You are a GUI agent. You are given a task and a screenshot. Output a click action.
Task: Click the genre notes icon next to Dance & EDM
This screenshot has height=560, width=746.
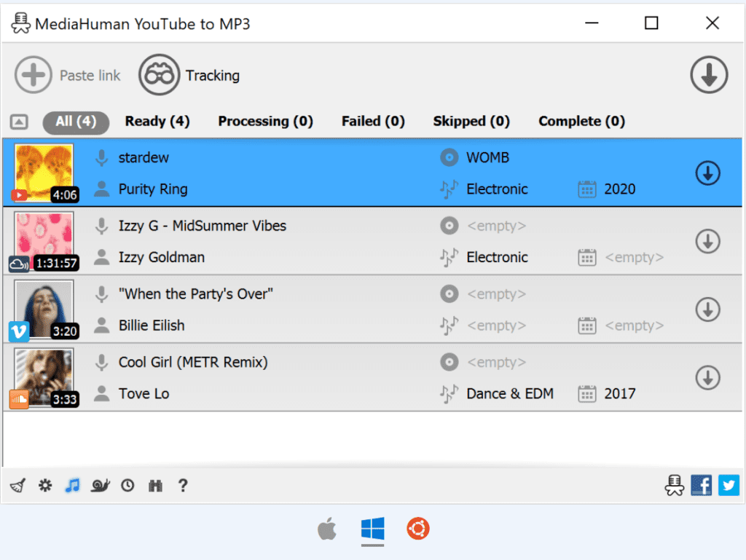[449, 394]
